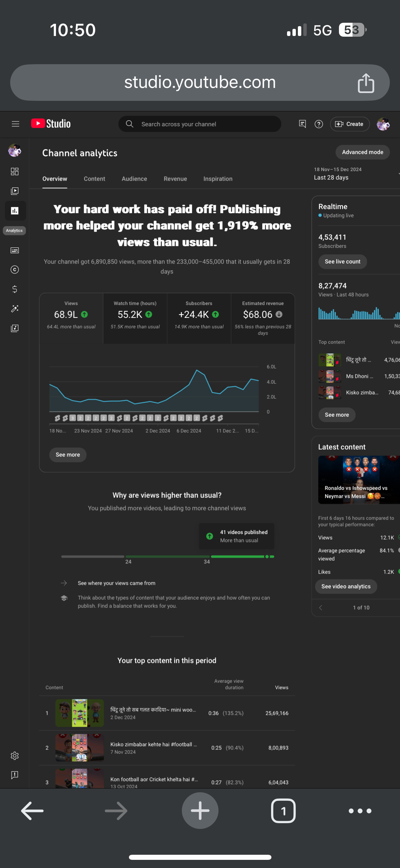Image resolution: width=400 pixels, height=868 pixels.
Task: Open the comments panel icon in header
Action: pyautogui.click(x=302, y=124)
